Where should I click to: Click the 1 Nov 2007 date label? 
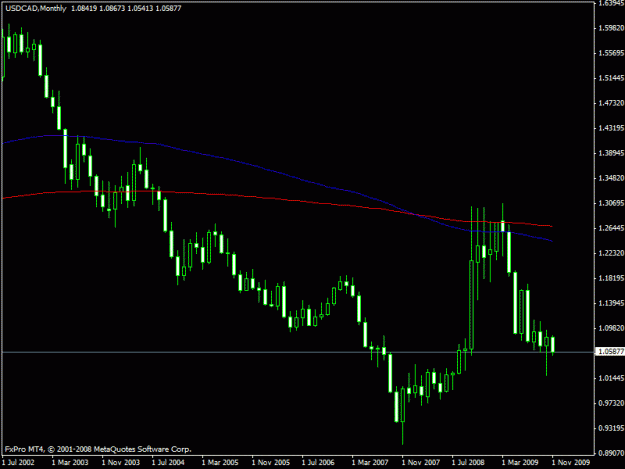coord(421,463)
